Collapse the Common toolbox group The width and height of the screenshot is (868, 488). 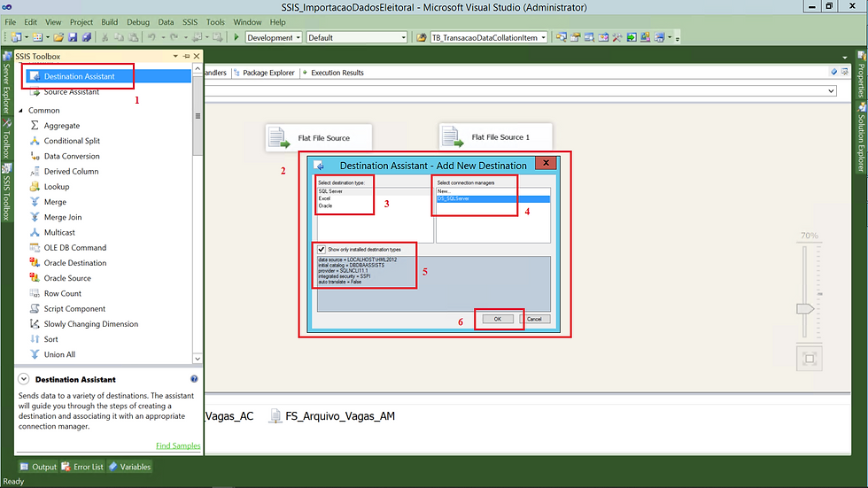click(21, 111)
